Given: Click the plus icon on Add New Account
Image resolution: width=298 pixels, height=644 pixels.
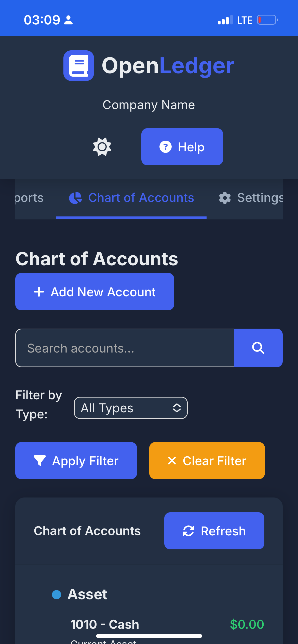Looking at the screenshot, I should point(39,292).
